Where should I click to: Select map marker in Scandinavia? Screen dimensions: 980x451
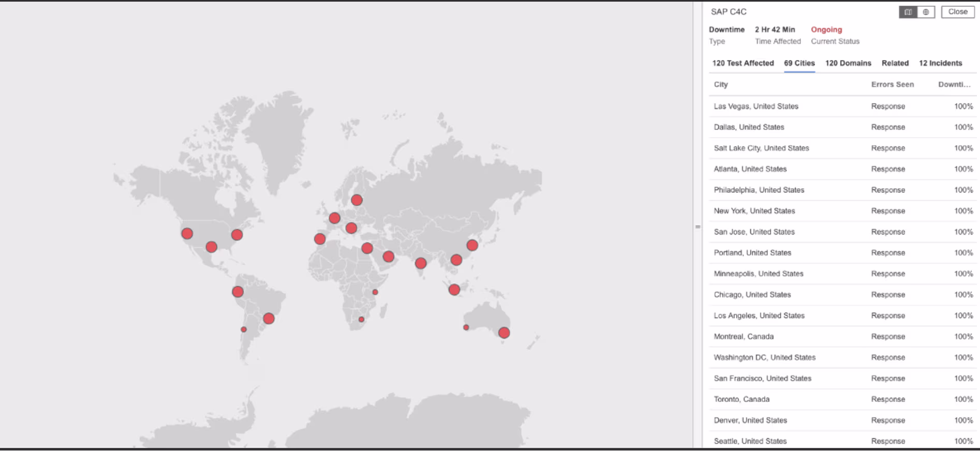tap(357, 200)
